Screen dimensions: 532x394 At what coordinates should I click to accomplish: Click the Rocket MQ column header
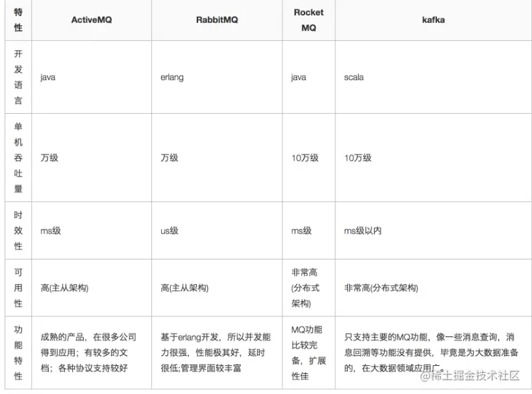(x=308, y=20)
